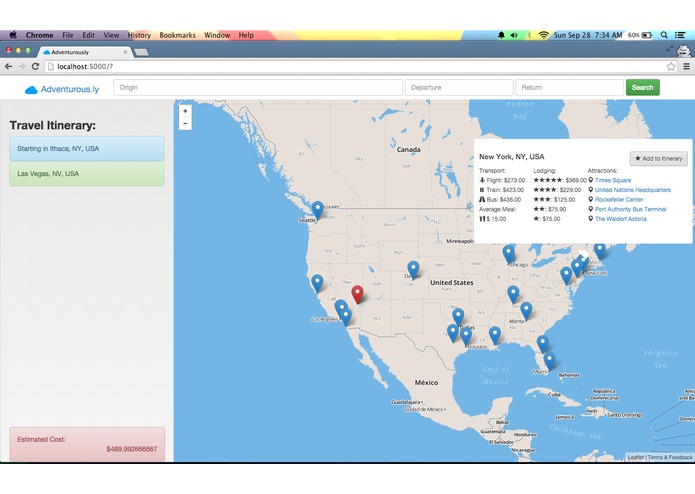
Task: Open the Rockefeller Center link
Action: [619, 200]
